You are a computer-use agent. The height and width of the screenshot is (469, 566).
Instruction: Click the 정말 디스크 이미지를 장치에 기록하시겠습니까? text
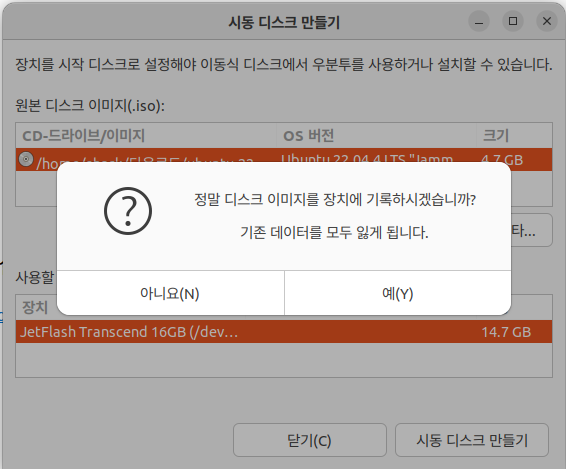[335, 199]
